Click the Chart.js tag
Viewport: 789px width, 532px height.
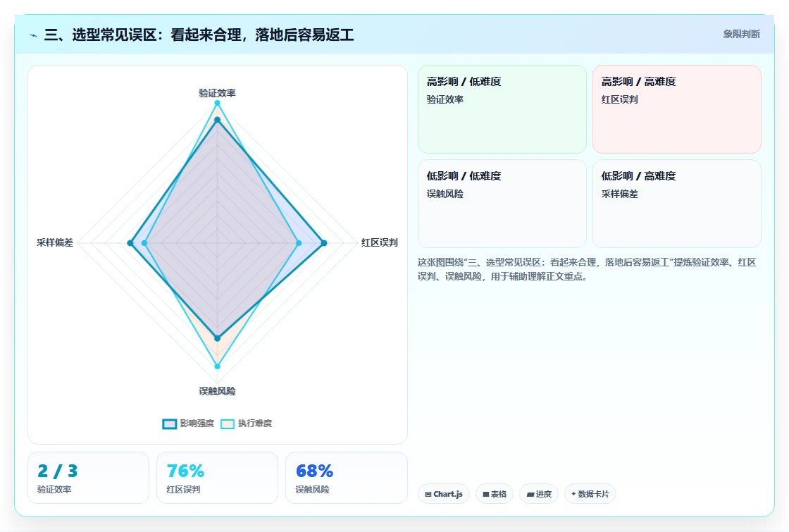[443, 494]
